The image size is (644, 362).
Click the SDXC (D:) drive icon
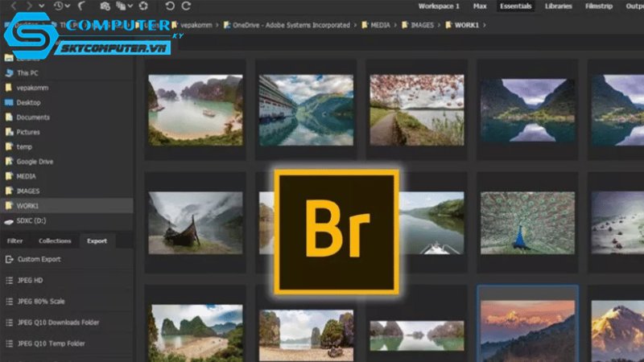9,221
